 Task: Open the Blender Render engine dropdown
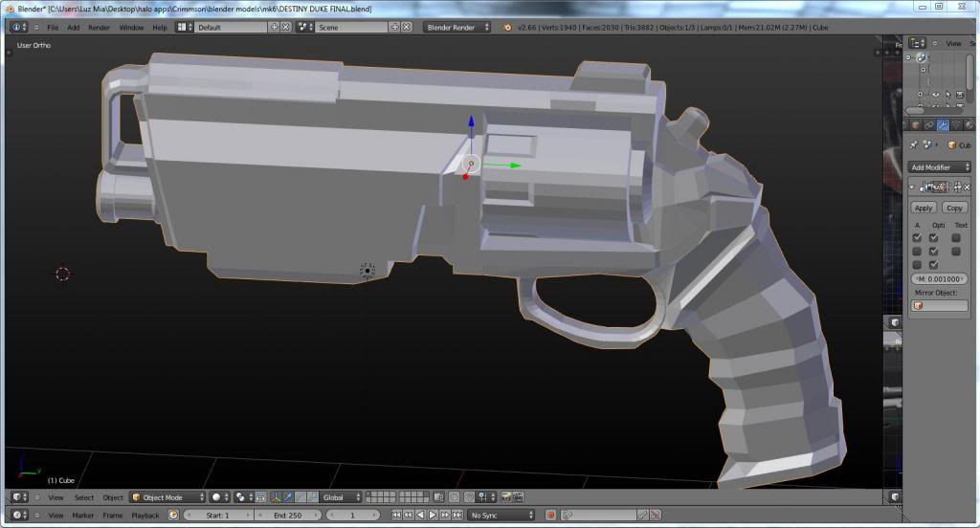(457, 28)
